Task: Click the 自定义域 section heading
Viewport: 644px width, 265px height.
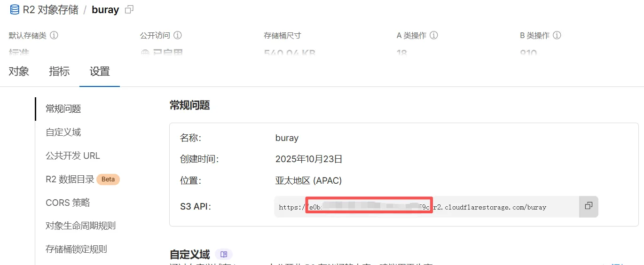Action: (x=189, y=255)
